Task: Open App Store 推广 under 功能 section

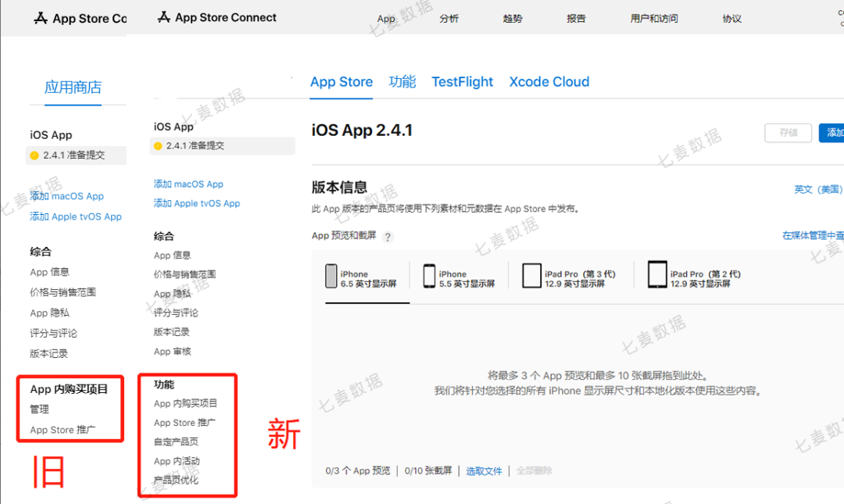Action: (184, 423)
